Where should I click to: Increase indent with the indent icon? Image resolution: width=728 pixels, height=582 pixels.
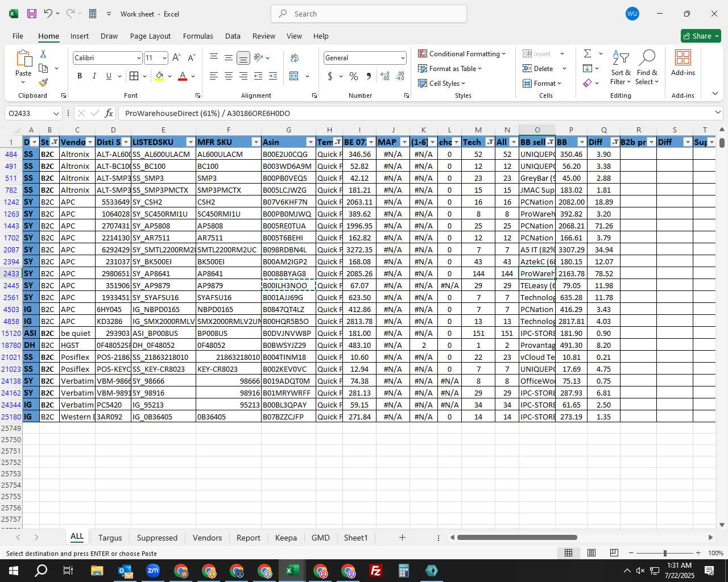(x=273, y=76)
